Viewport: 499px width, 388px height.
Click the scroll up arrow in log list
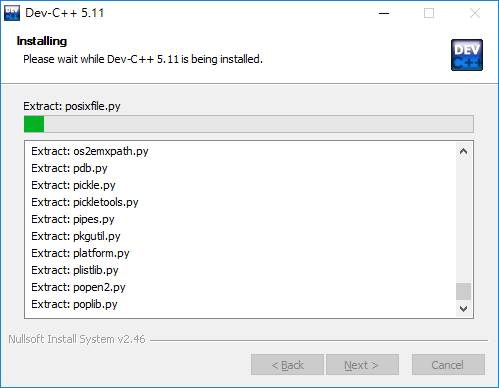click(463, 151)
